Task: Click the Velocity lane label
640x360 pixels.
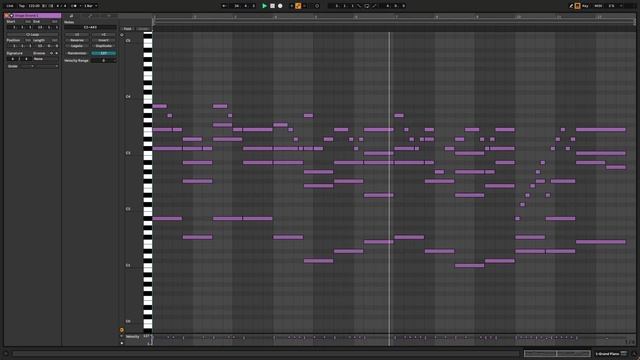Action: (133, 336)
